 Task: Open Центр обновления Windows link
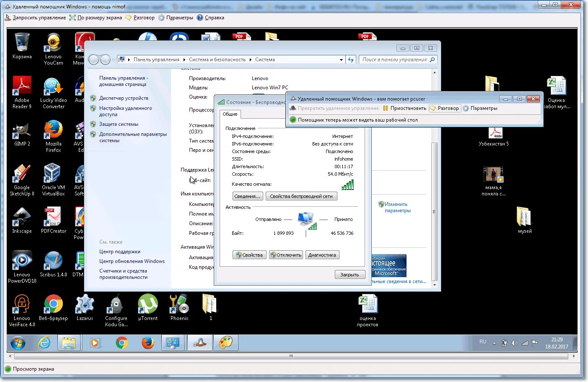132,261
